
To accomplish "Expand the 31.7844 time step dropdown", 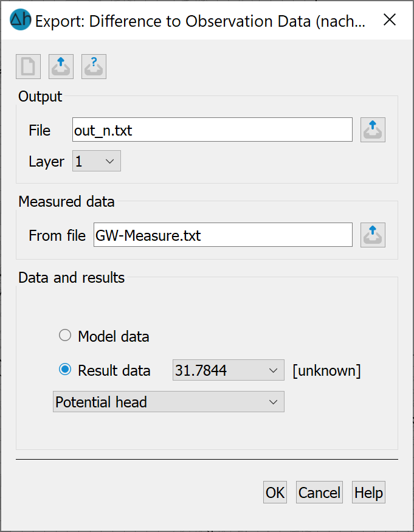I will [x=229, y=370].
